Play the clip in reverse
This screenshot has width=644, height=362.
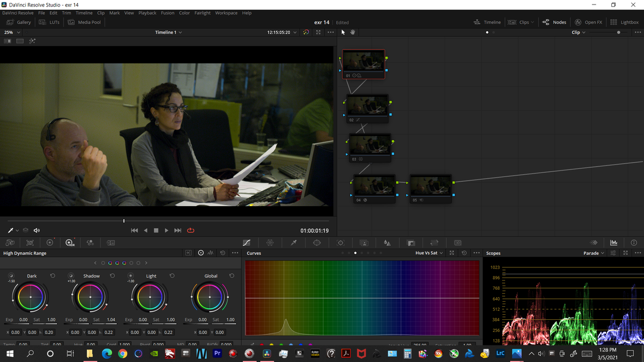146,230
